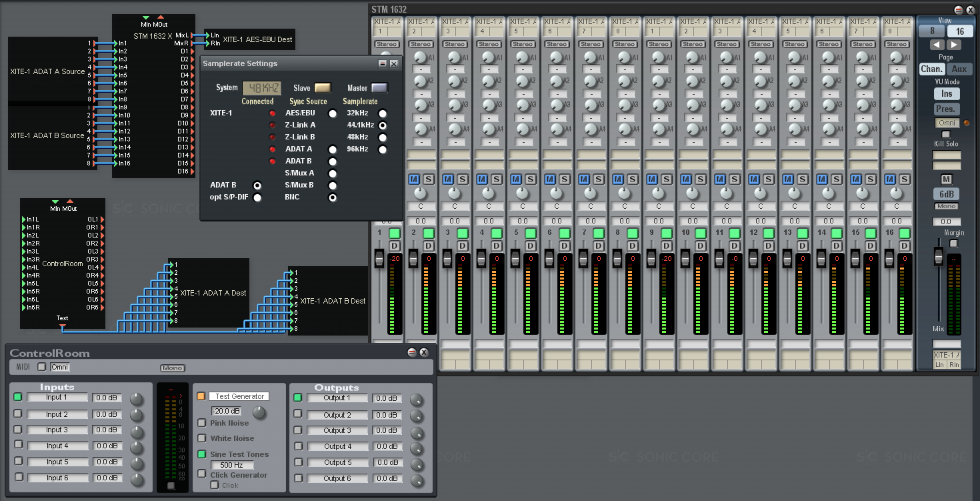Open the Chan. page in mixer
This screenshot has width=980, height=501.
[932, 69]
